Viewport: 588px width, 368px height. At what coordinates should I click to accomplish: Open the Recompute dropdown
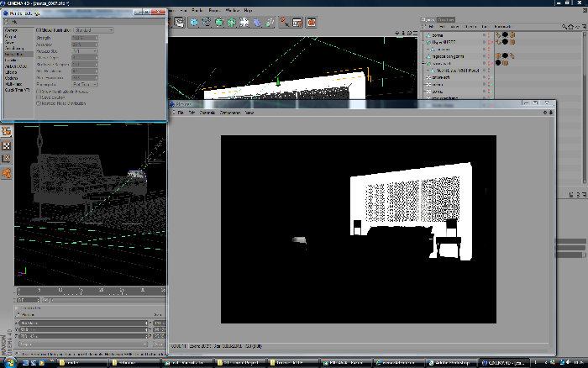coord(85,84)
